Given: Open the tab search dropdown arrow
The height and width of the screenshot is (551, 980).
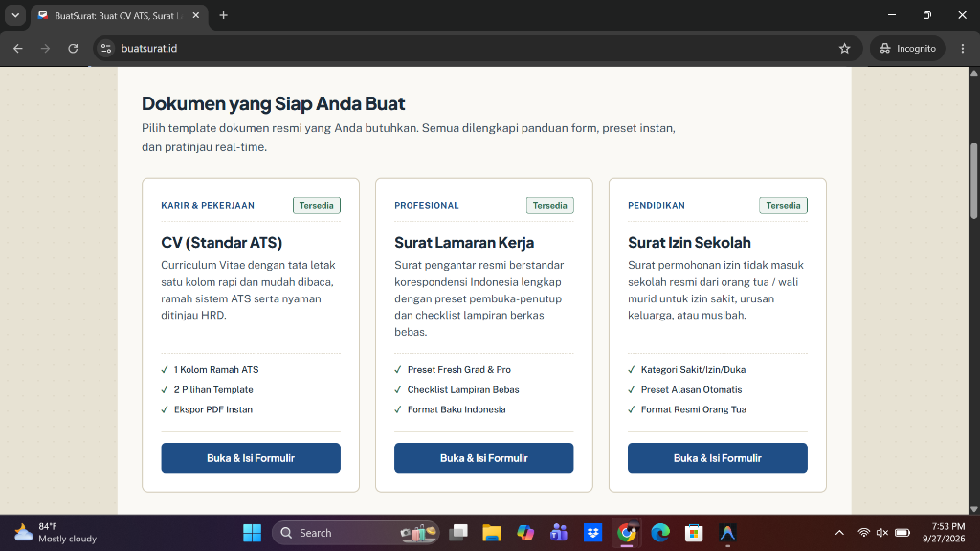Looking at the screenshot, I should pos(15,15).
